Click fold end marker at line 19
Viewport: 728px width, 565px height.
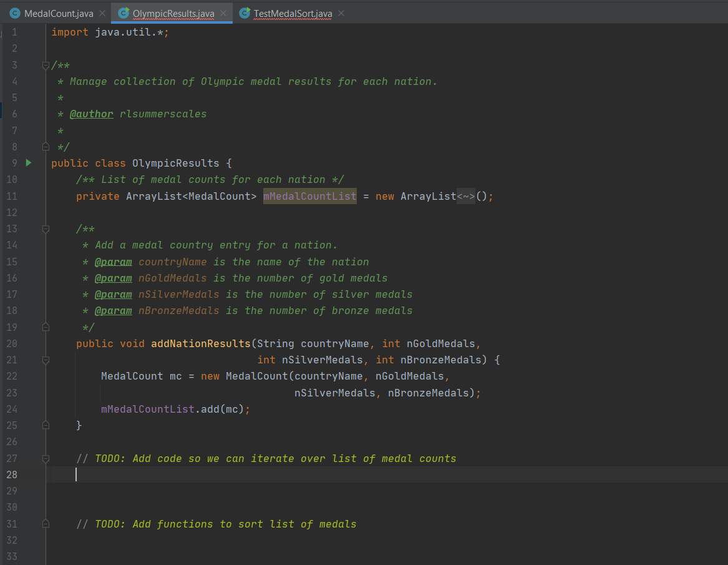click(x=46, y=327)
